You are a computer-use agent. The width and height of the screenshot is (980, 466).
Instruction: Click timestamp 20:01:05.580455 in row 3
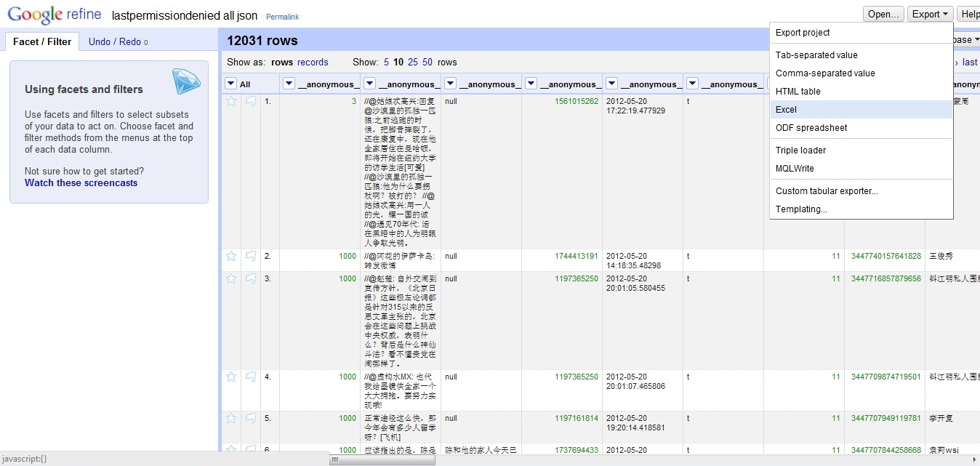click(635, 288)
